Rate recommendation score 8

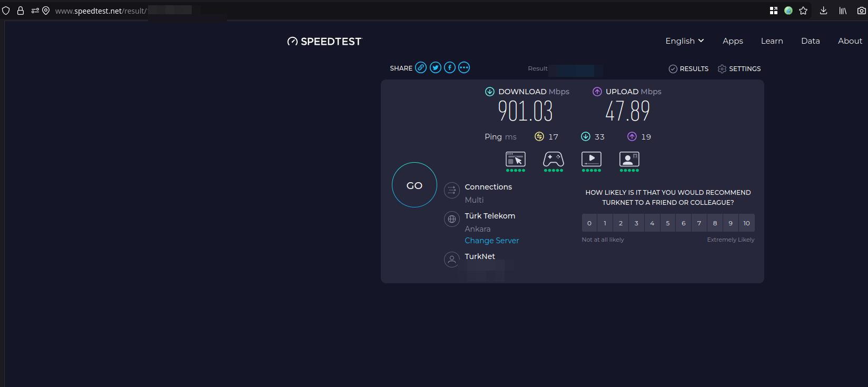[715, 223]
